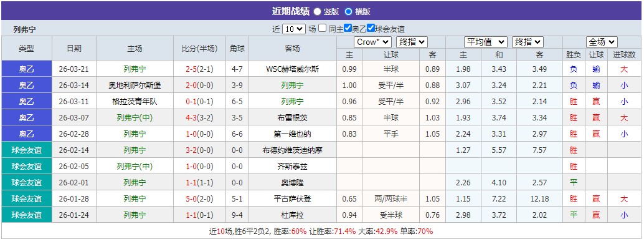Click the 比分(半场) column header
This screenshot has width=644, height=239.
pos(199,48)
